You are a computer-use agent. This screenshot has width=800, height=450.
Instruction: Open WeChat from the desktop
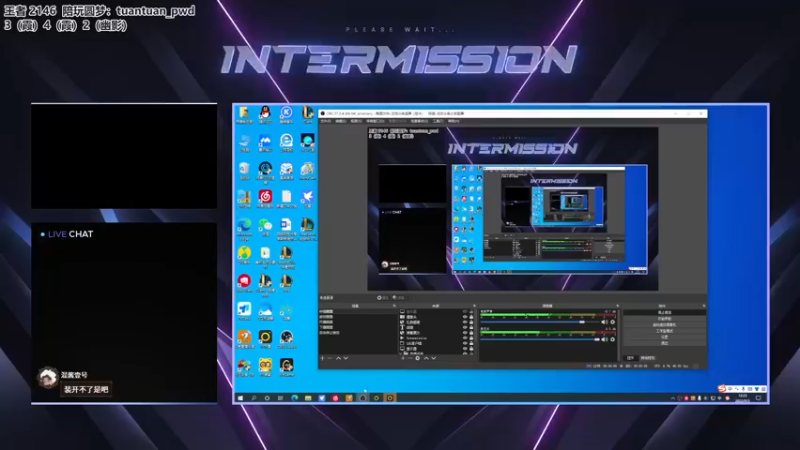pyautogui.click(x=265, y=224)
